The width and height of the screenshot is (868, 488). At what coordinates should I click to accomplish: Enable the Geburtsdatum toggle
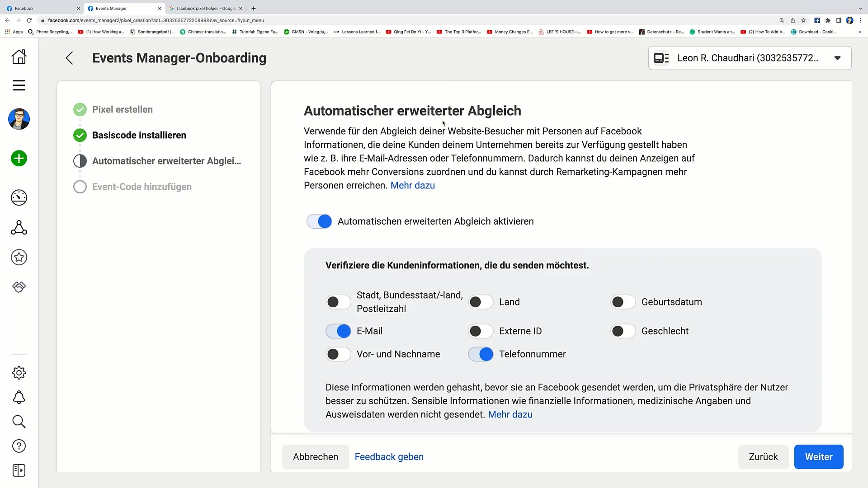coord(623,302)
